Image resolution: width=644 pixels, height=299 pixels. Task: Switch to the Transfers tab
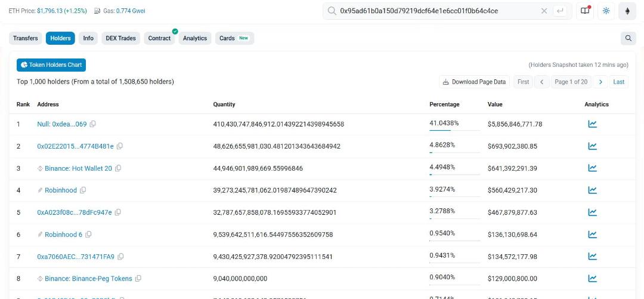click(x=26, y=38)
